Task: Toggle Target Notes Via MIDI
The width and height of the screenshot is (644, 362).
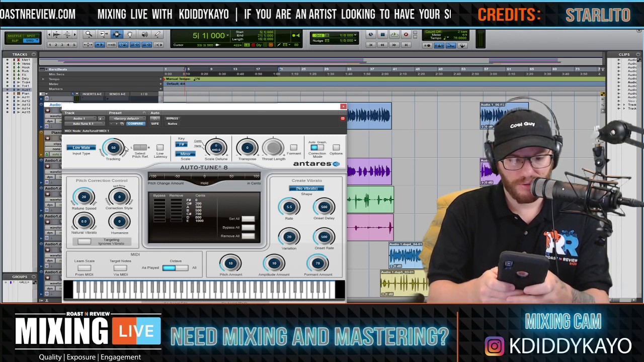Action: (120, 268)
